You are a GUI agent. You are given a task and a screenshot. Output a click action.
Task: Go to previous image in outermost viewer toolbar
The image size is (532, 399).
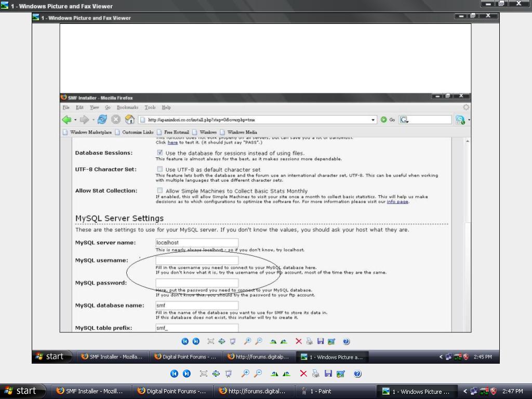click(174, 374)
